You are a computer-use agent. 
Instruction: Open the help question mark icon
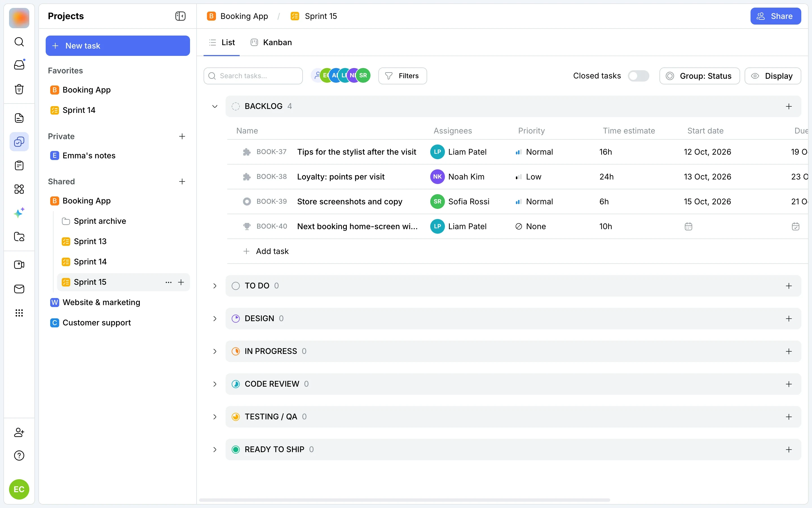(x=19, y=456)
